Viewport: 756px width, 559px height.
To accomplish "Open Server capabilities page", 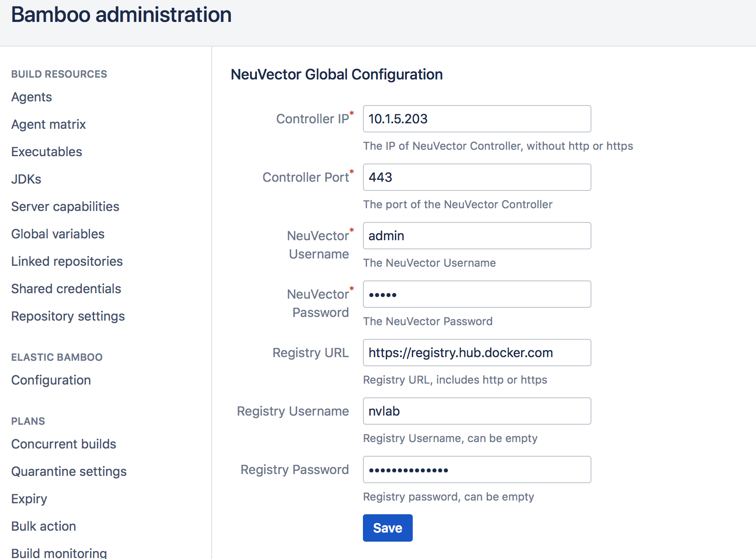I will (x=65, y=206).
